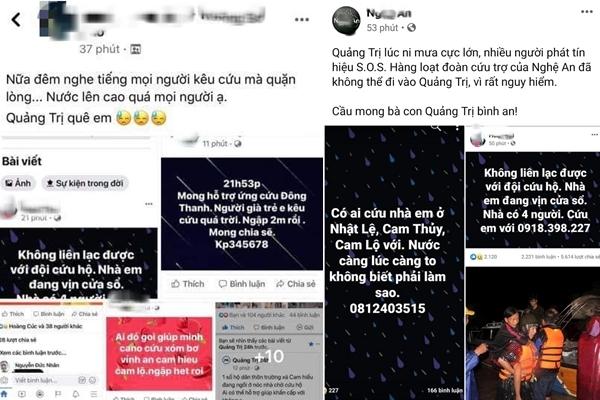Open the three-dot menu on the 21 phút post
This screenshot has height=400, width=600.
[148, 204]
